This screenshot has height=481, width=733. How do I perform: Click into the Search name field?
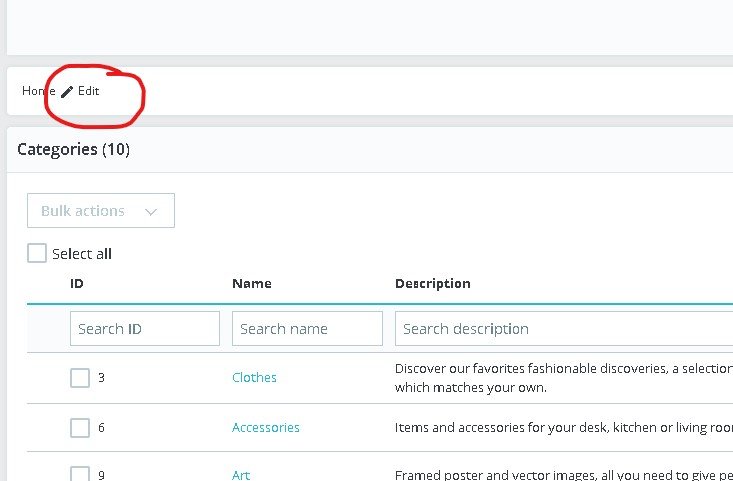(307, 329)
